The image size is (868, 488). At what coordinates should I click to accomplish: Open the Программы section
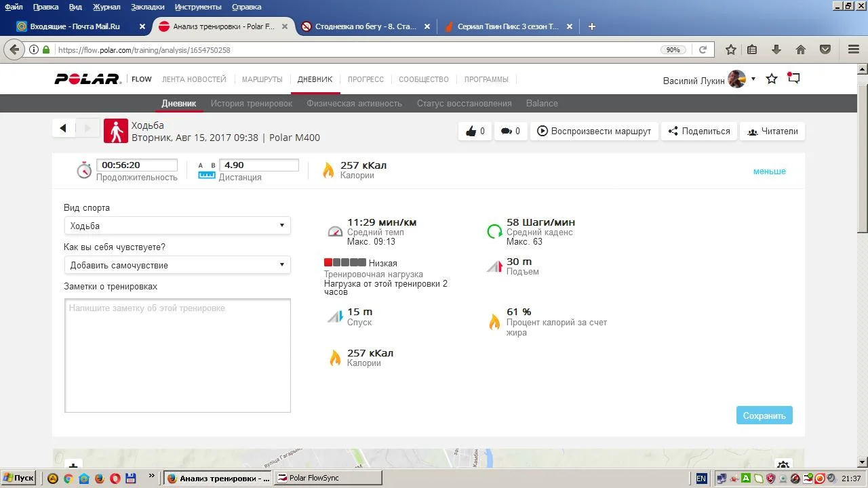[x=486, y=79]
